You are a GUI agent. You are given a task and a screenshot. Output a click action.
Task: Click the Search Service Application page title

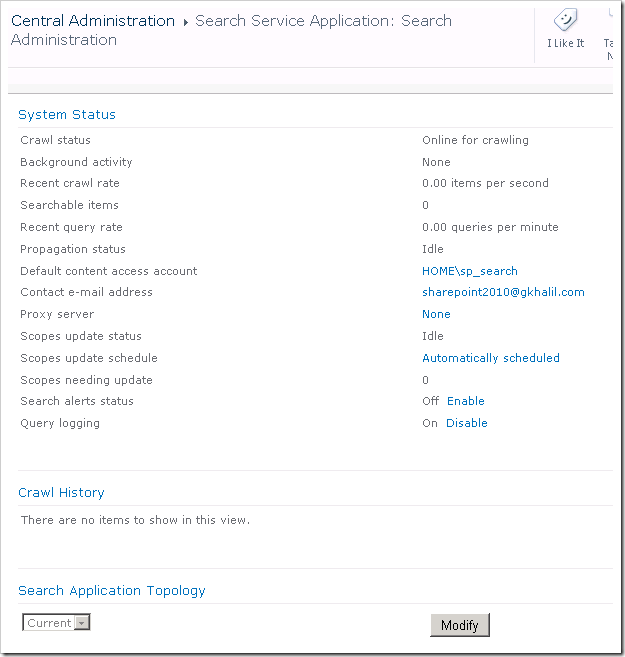[231, 30]
